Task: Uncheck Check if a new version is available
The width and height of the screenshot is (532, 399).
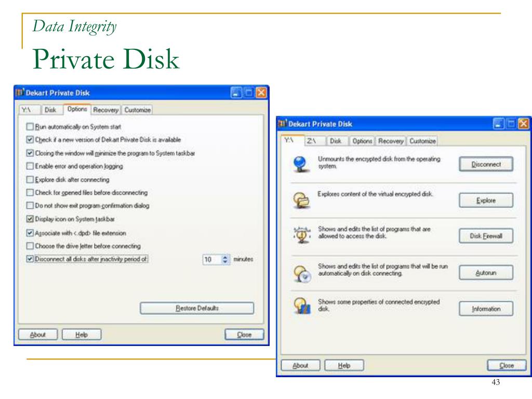Action: [x=30, y=139]
